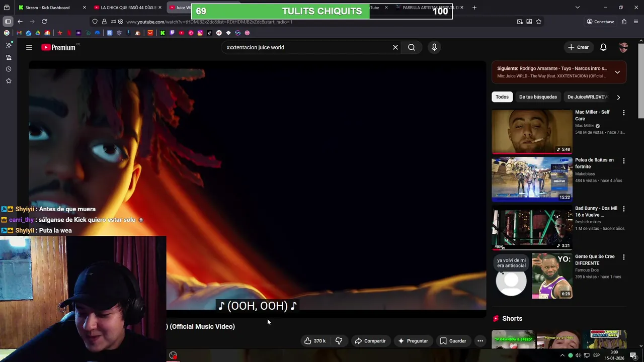
Task: Open the Instagram bookmark icon
Action: [x=200, y=33]
